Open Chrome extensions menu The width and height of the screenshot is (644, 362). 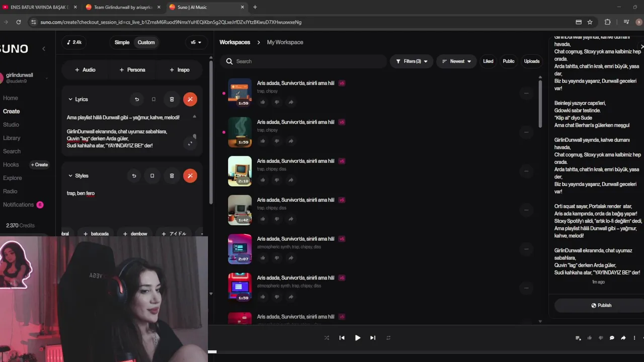click(x=607, y=22)
